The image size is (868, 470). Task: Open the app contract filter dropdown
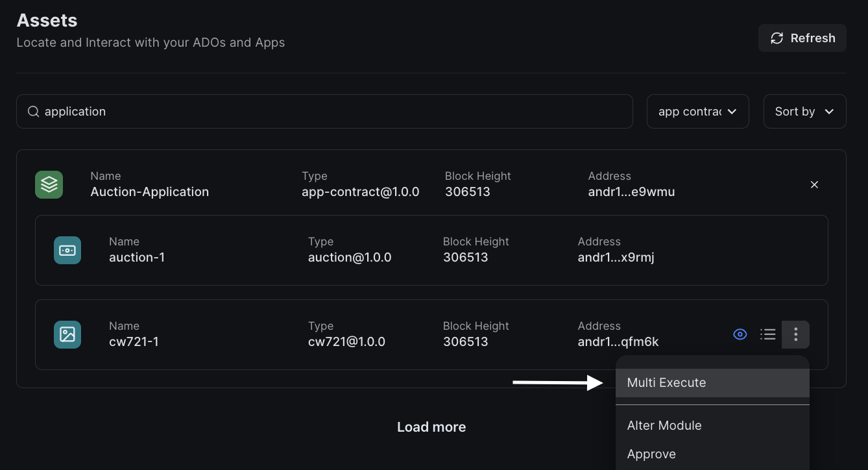[x=697, y=112]
